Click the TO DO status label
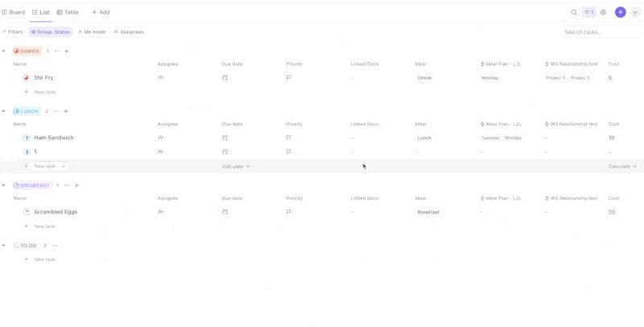This screenshot has width=644, height=327. point(25,246)
